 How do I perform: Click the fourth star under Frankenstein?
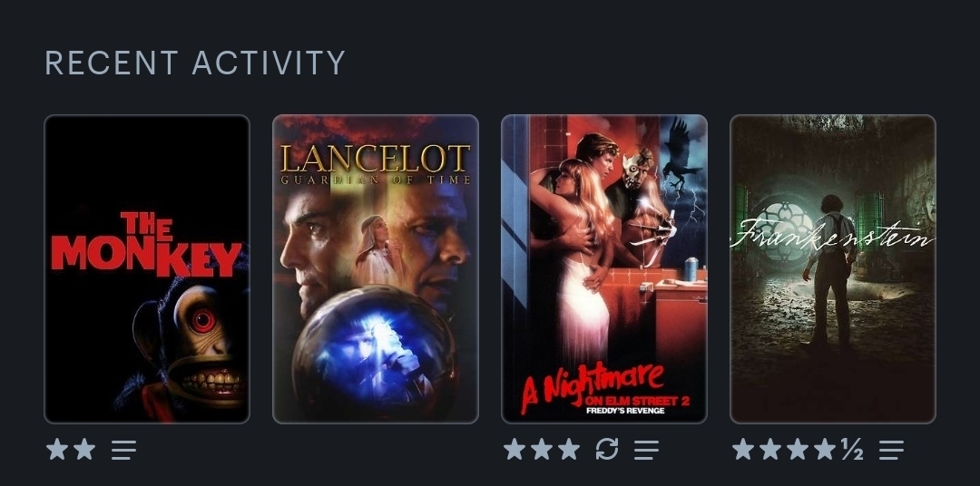[x=824, y=449]
